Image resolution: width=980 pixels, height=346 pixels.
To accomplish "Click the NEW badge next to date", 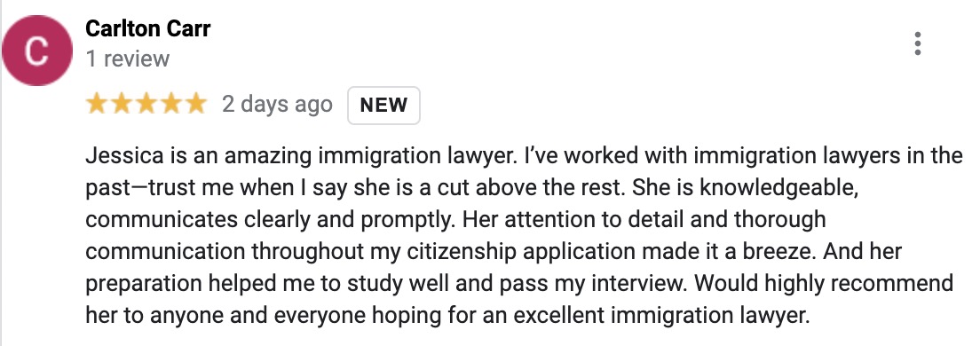I will (x=383, y=105).
